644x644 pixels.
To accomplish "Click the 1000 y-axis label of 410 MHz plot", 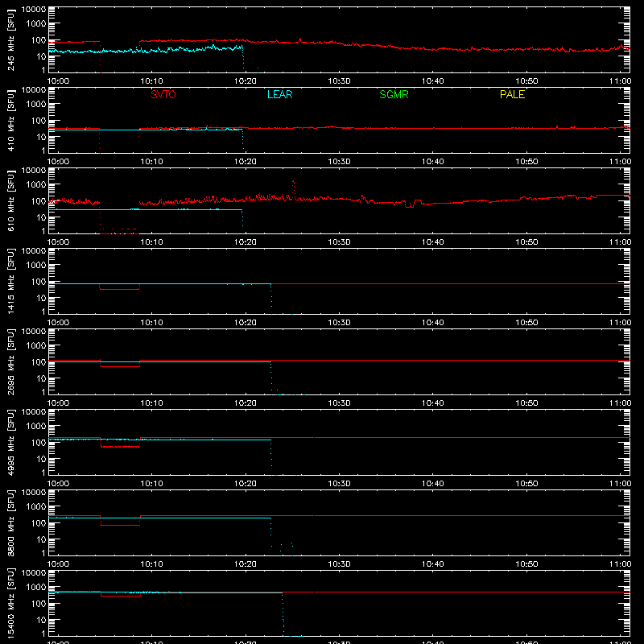I will pos(36,104).
